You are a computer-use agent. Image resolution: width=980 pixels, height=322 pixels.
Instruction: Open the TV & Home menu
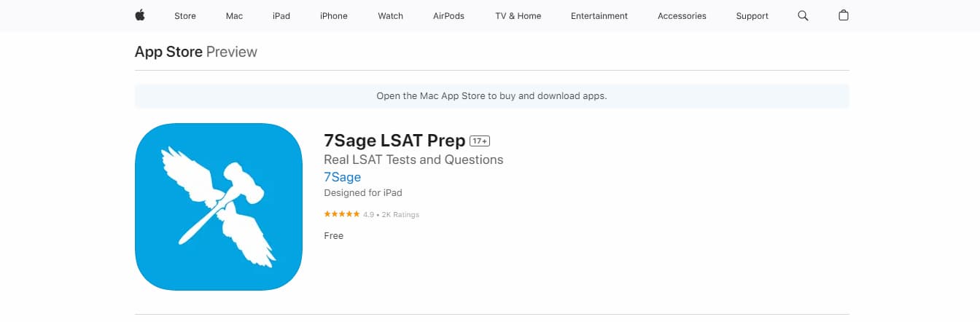click(x=518, y=16)
